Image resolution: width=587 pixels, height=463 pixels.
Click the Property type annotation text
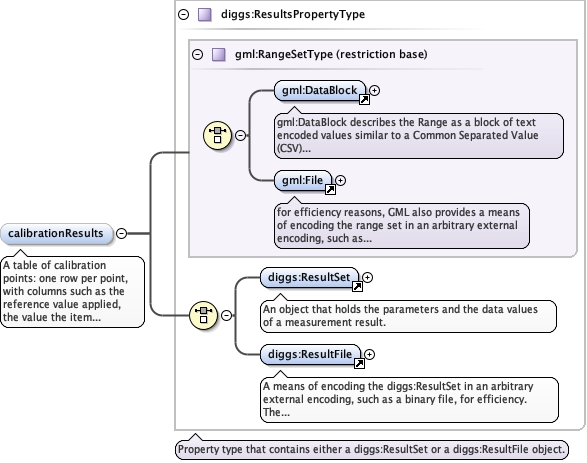pos(371,449)
